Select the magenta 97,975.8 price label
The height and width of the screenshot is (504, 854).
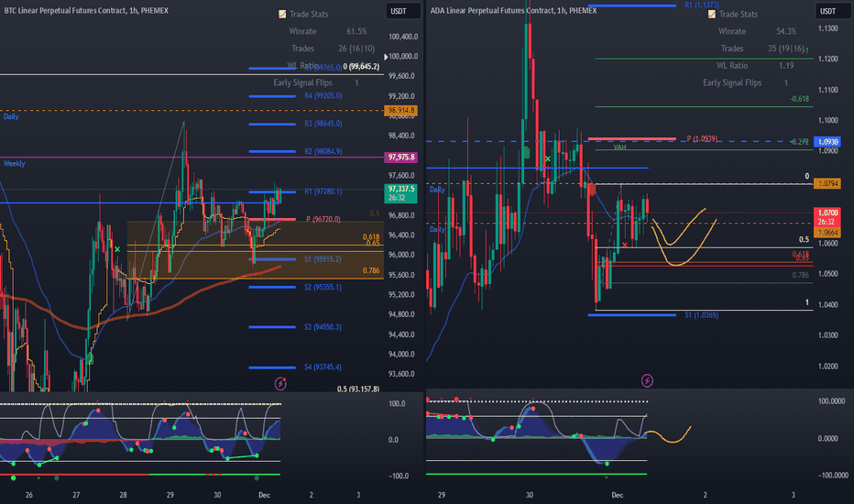(400, 158)
